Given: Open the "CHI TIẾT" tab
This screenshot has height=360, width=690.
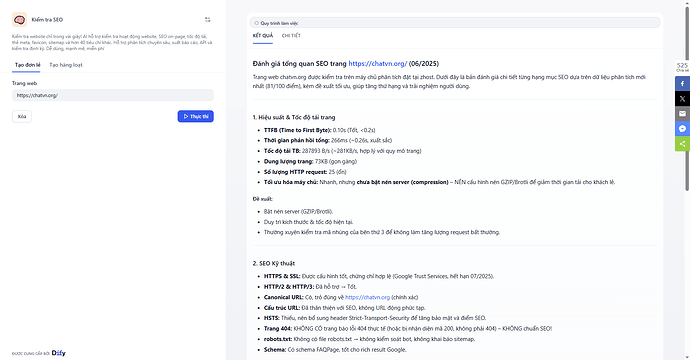Looking at the screenshot, I should point(291,36).
